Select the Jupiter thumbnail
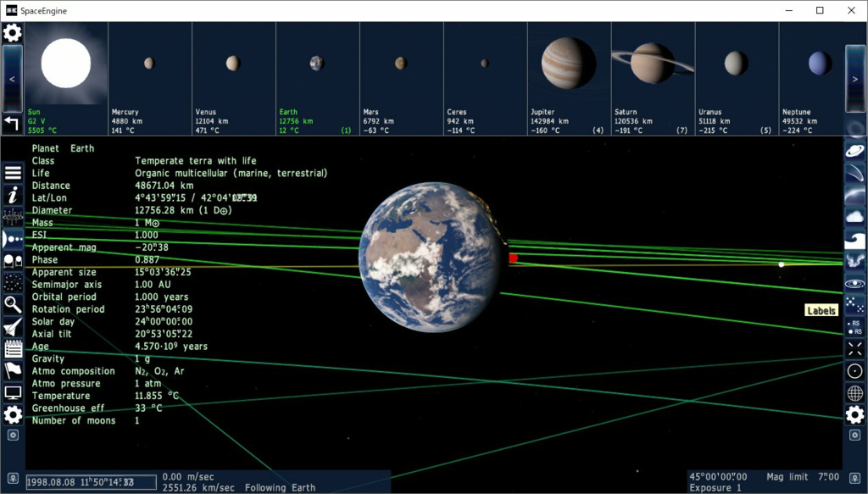 click(x=569, y=79)
